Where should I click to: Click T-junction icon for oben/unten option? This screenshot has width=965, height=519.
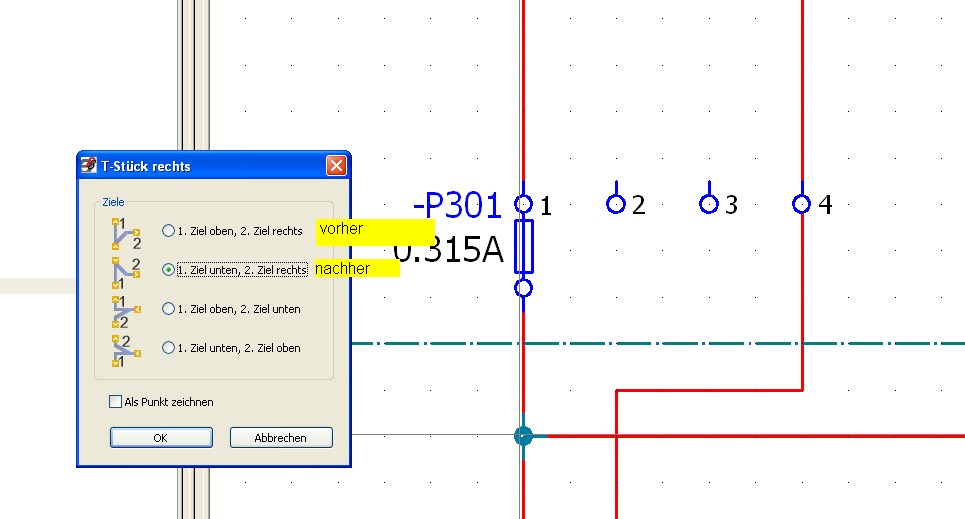[126, 312]
